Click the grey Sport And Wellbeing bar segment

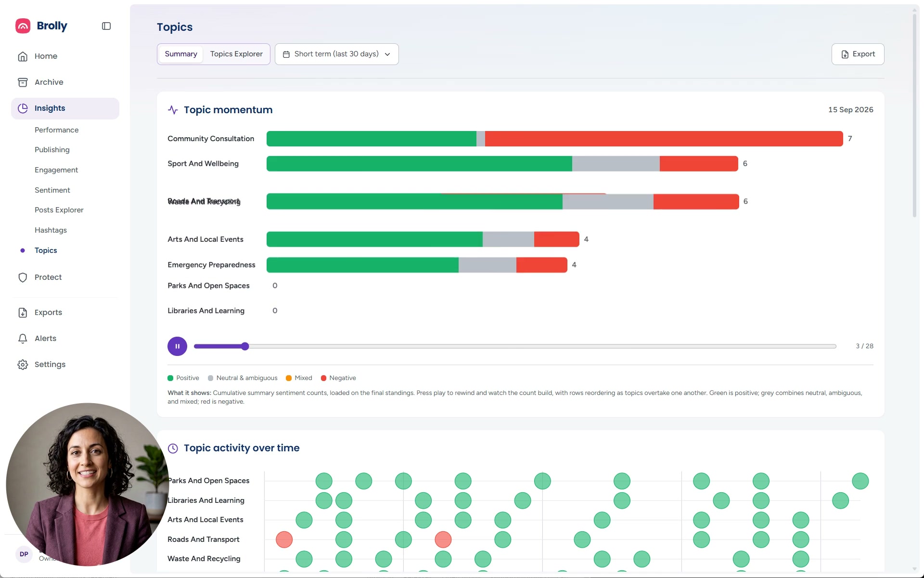coord(616,164)
